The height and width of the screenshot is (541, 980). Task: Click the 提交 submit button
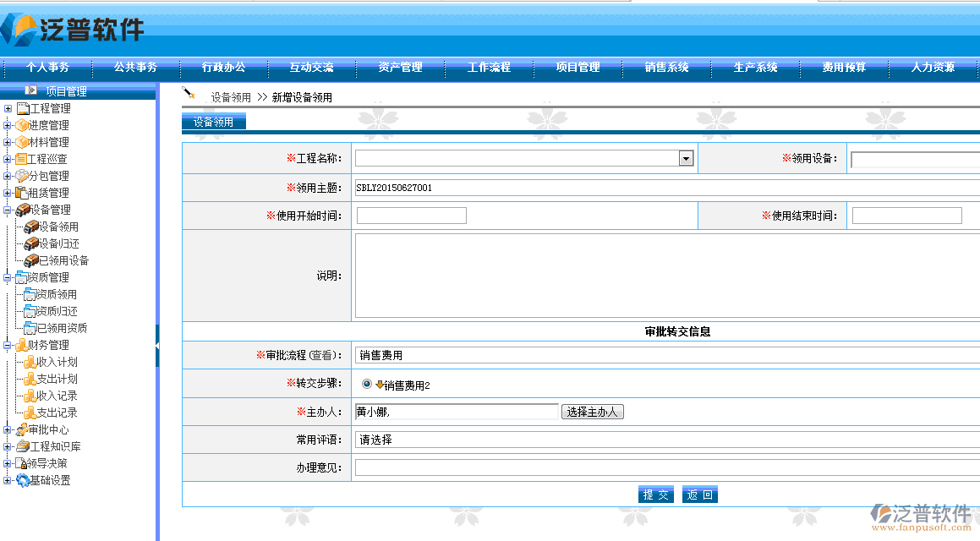coord(655,495)
